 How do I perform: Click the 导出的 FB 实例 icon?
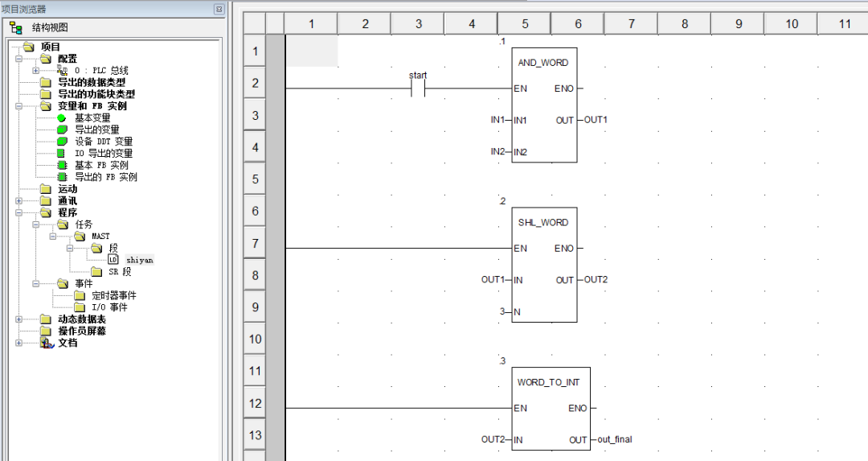point(61,177)
